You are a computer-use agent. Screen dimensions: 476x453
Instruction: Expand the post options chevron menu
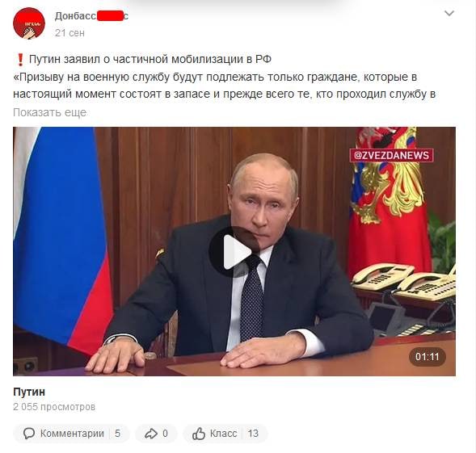click(449, 14)
